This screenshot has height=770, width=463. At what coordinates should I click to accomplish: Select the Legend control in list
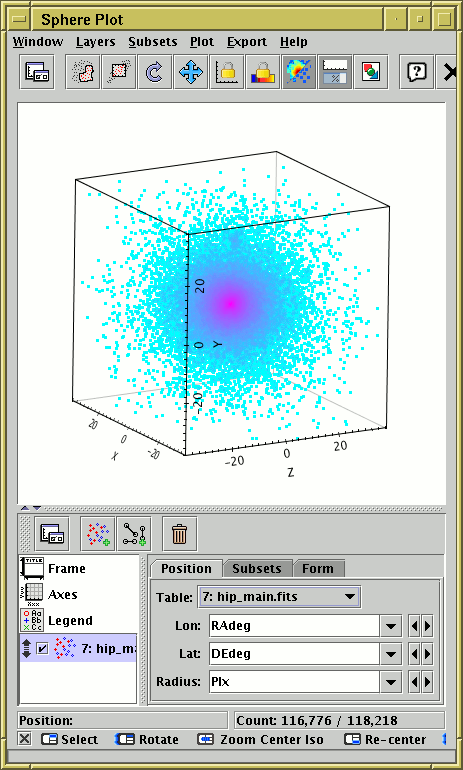point(79,621)
